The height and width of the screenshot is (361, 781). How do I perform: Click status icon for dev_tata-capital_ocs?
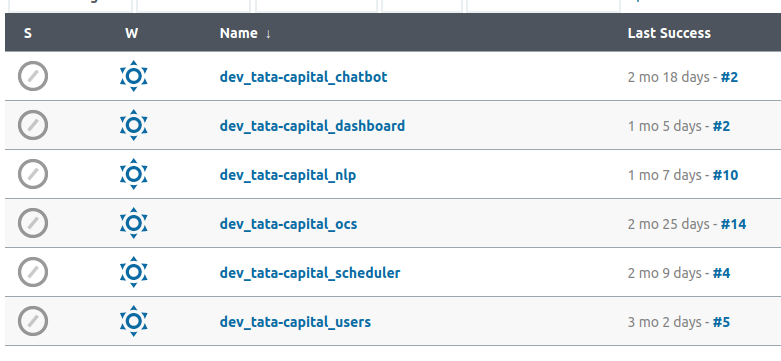[33, 224]
